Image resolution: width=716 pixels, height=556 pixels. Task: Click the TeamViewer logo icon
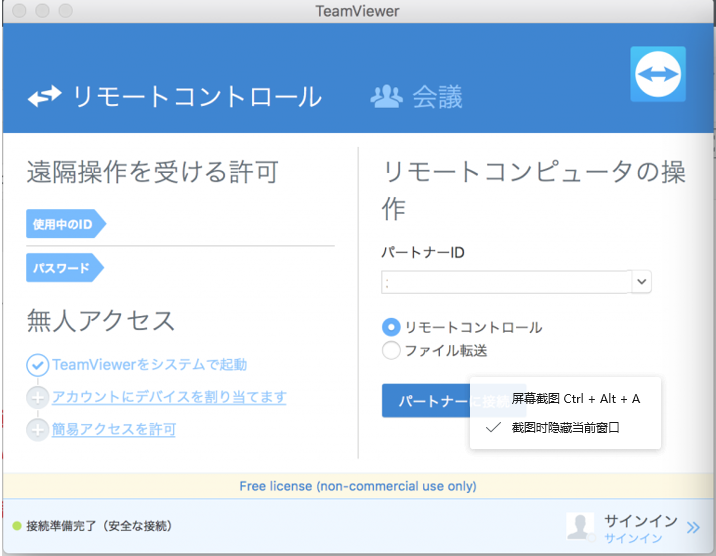coord(658,74)
